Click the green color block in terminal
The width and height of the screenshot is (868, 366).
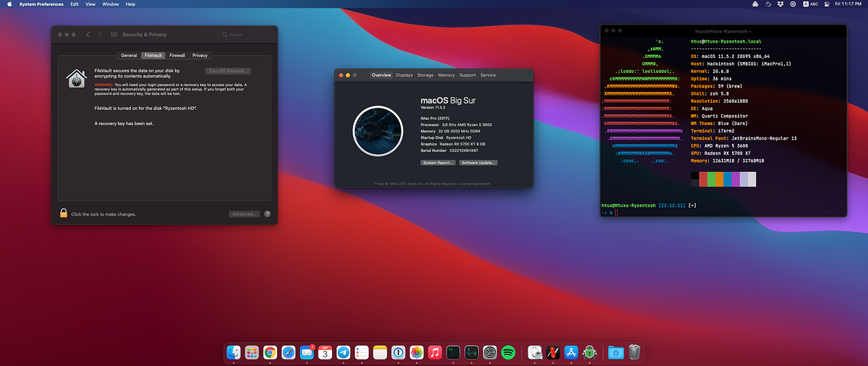pyautogui.click(x=711, y=179)
